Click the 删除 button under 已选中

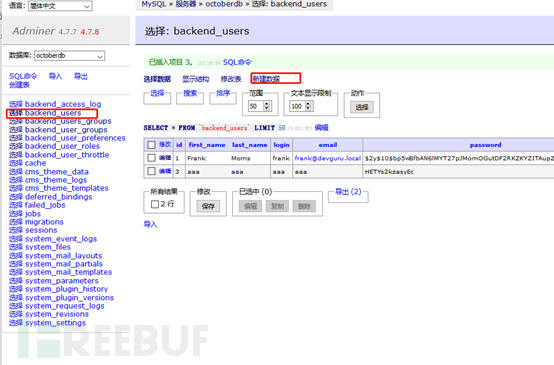(304, 206)
